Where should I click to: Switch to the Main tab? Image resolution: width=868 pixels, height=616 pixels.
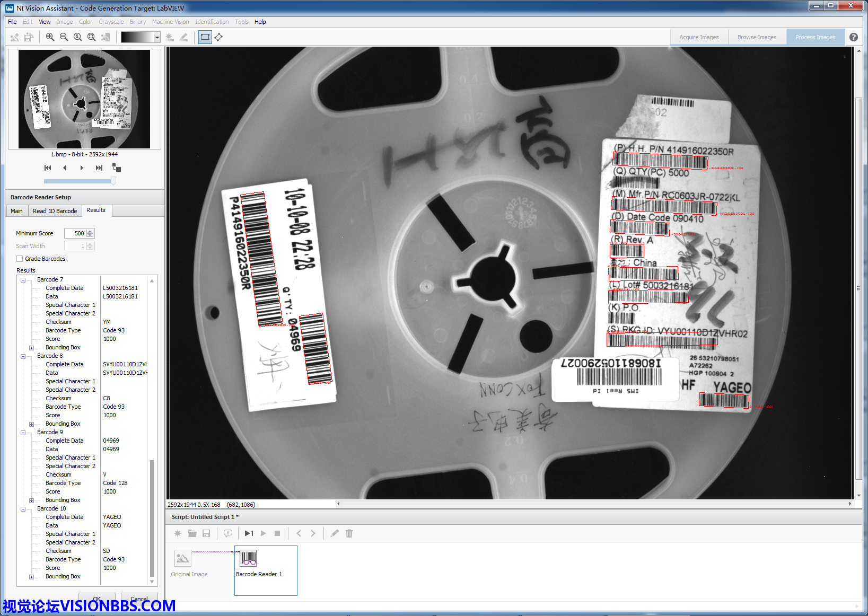[16, 211]
